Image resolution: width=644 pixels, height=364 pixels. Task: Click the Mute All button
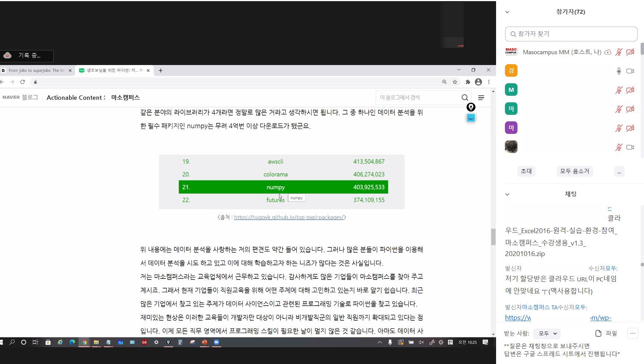(x=575, y=171)
